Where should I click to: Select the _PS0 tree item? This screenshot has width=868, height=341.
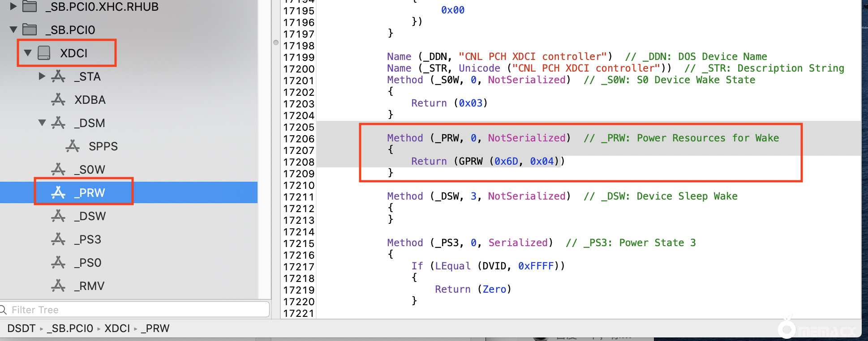(x=88, y=263)
